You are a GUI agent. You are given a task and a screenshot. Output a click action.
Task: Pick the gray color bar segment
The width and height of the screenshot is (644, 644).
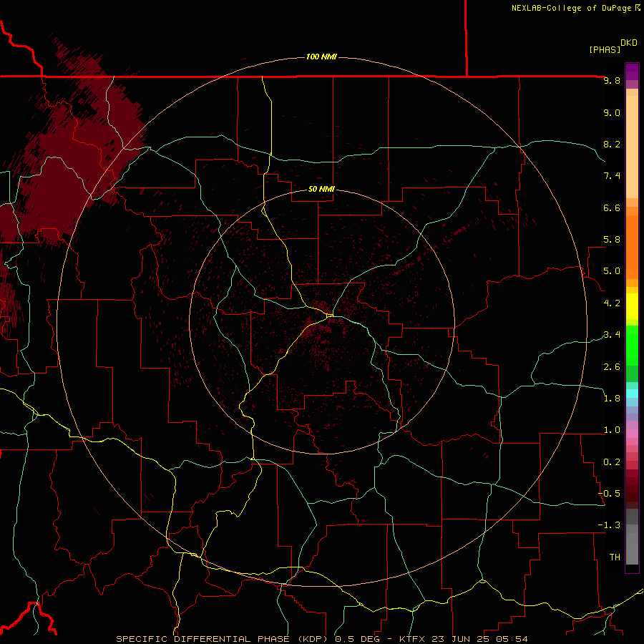tap(632, 537)
